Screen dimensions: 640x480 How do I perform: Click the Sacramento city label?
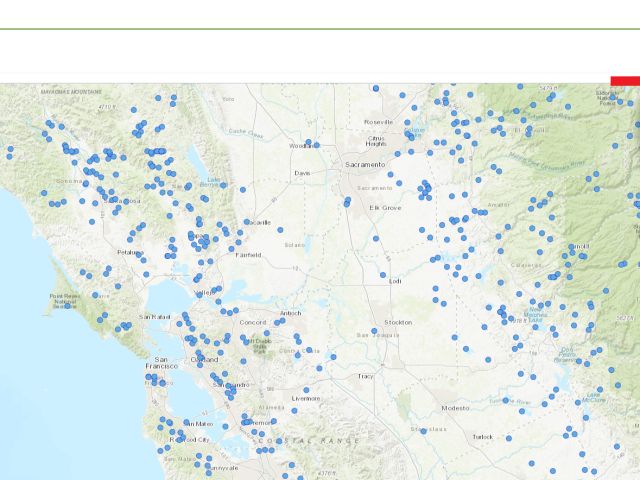pyautogui.click(x=365, y=164)
